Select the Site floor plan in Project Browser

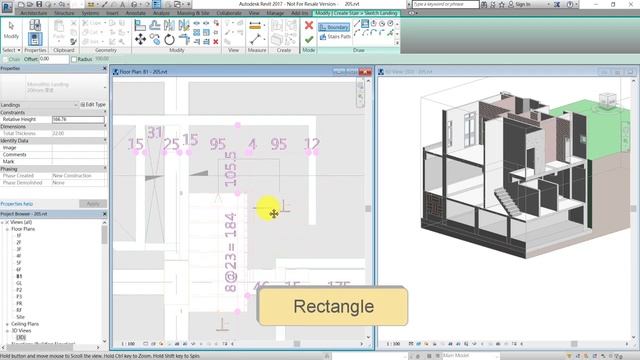click(x=20, y=317)
